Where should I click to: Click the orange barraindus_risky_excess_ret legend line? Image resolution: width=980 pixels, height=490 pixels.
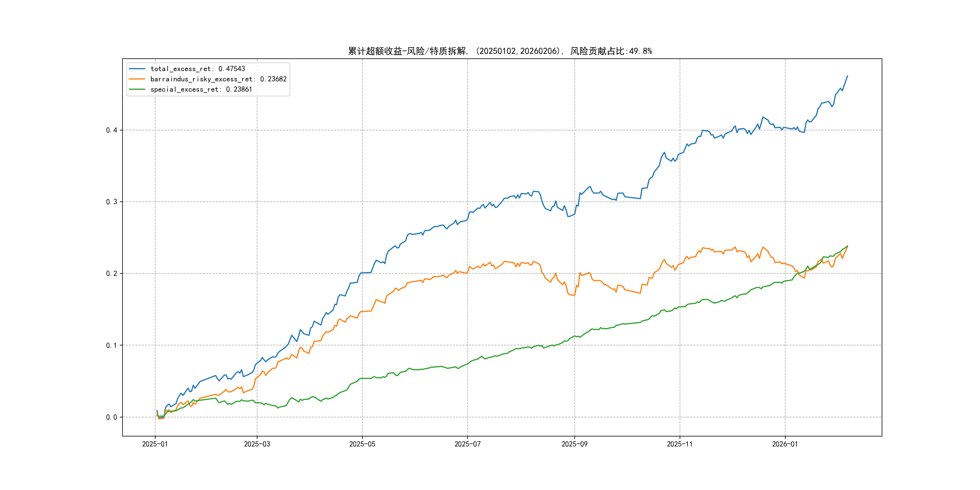click(137, 79)
